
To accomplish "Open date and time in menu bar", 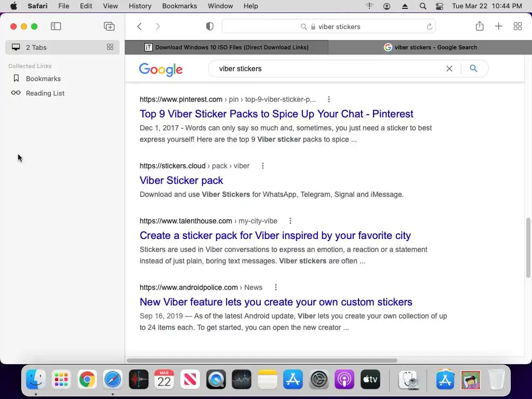I will tap(487, 6).
